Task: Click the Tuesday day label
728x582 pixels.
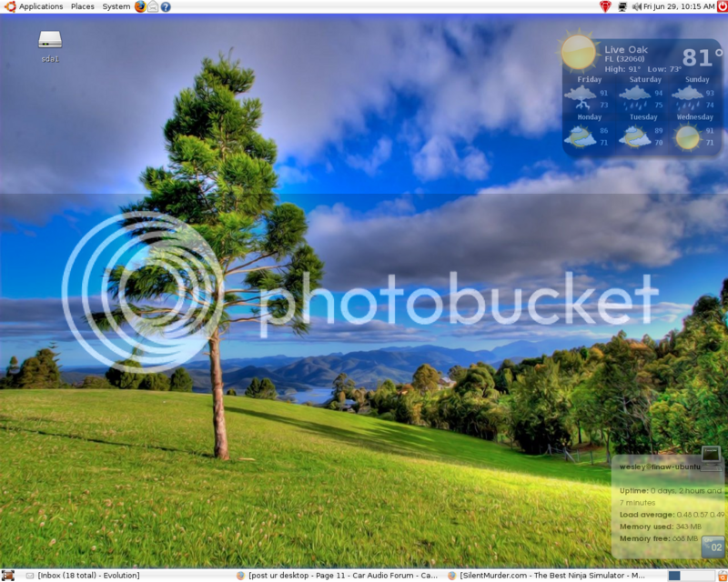Action: (643, 117)
